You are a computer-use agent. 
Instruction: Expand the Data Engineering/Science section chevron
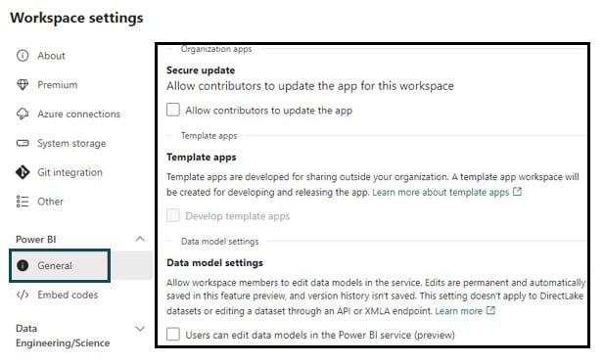coord(140,329)
